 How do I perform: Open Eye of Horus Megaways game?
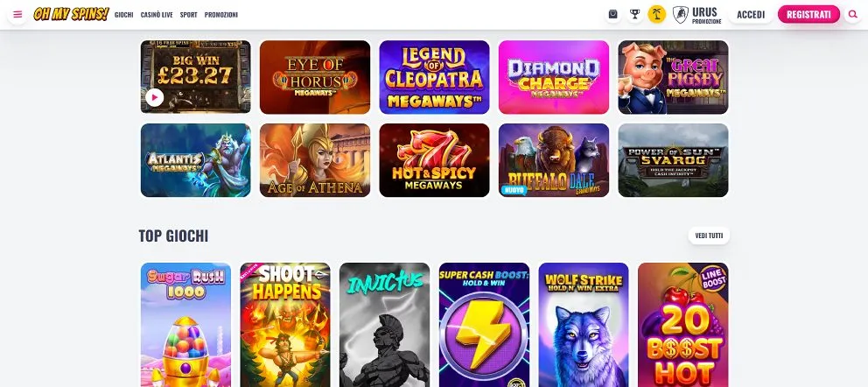[314, 76]
